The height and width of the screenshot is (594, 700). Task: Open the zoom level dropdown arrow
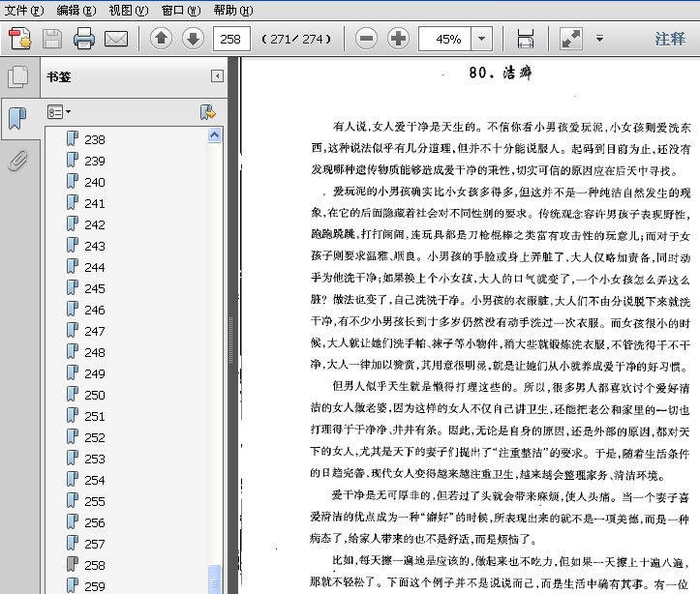pyautogui.click(x=482, y=40)
